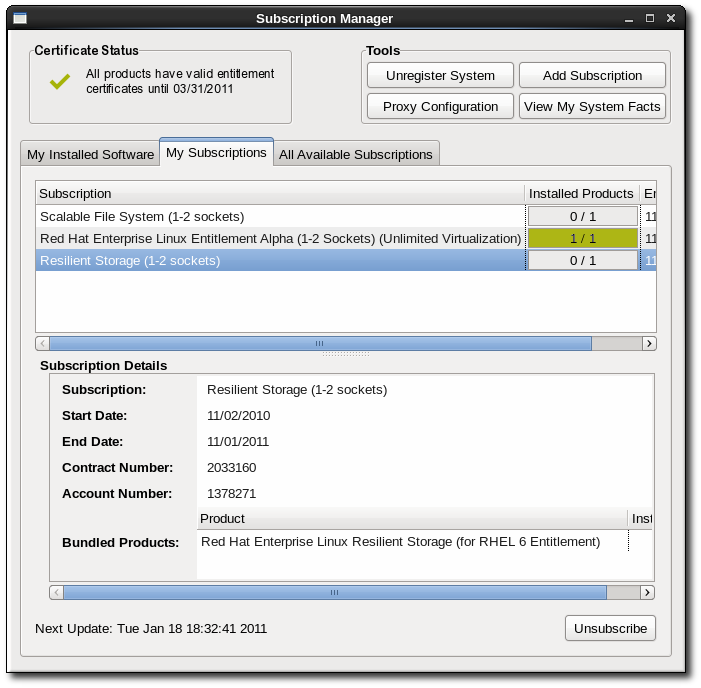This screenshot has width=701, height=688.
Task: Click the green certificate status checkmark
Action: tap(60, 81)
